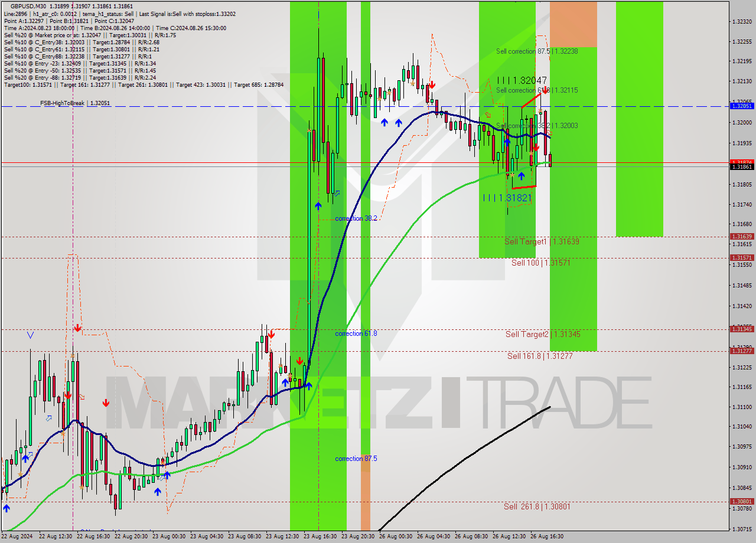756x543 pixels.
Task: Click the blue V marker on the chart
Action: (30, 335)
